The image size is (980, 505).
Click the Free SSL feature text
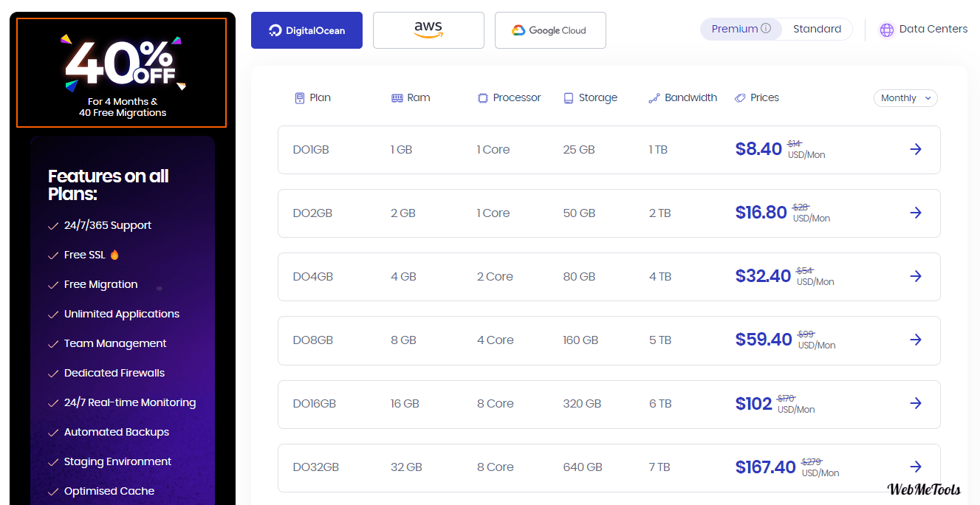(x=85, y=255)
